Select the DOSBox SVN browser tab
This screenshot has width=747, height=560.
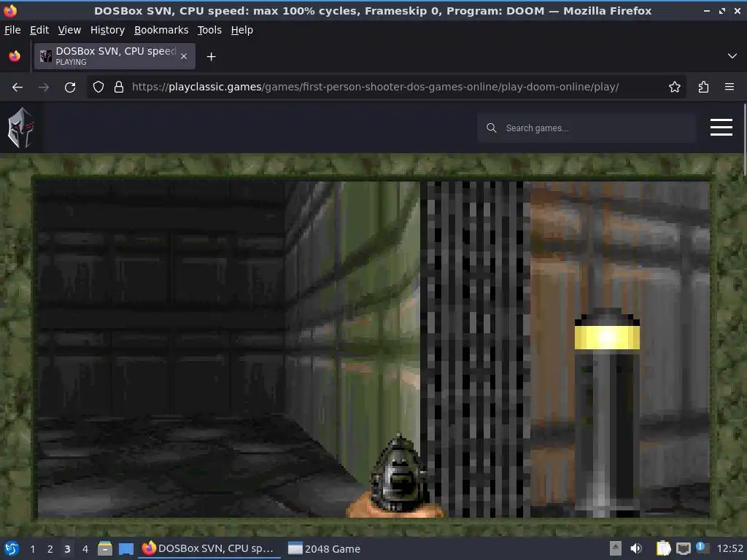coord(115,56)
